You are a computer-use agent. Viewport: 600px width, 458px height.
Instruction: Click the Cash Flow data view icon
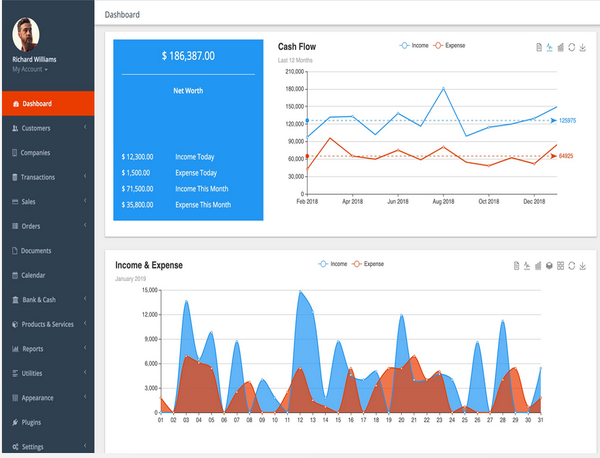539,47
